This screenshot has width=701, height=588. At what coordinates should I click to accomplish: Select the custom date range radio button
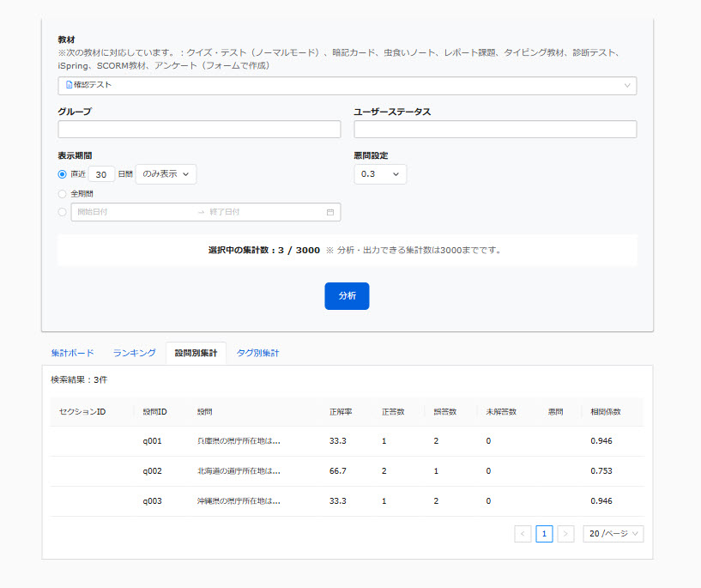(x=62, y=212)
